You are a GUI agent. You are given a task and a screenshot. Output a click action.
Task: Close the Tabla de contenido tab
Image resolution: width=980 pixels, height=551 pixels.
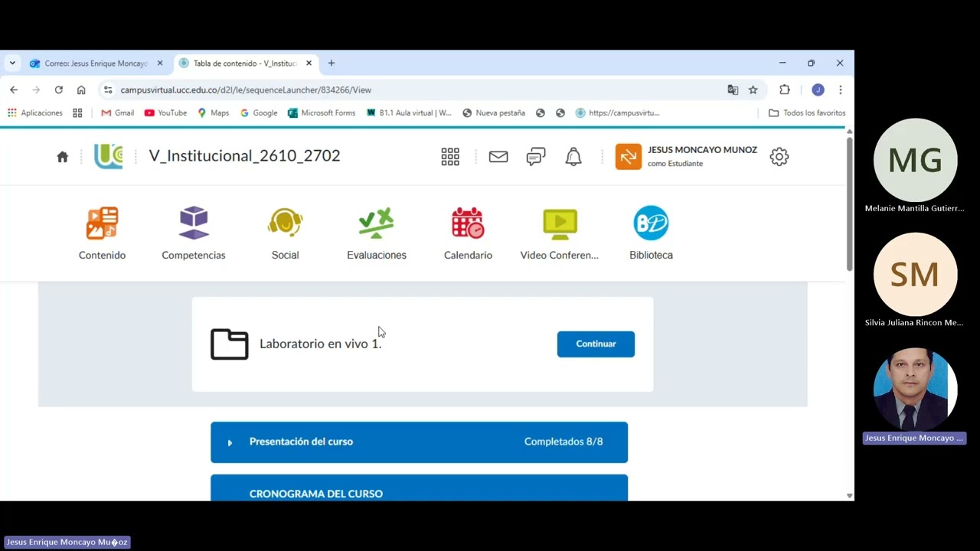[x=309, y=64]
